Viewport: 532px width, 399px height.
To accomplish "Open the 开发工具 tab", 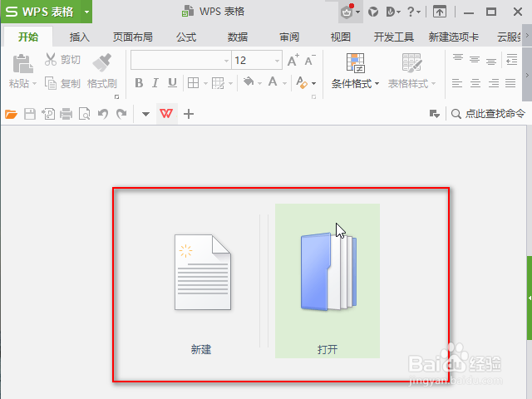I will [x=394, y=37].
